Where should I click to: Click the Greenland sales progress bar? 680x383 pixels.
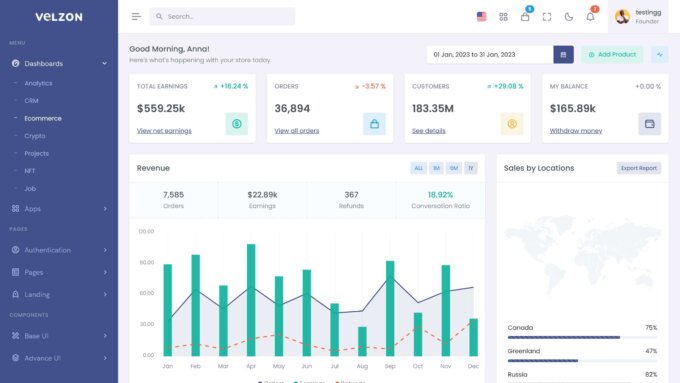pos(582,360)
